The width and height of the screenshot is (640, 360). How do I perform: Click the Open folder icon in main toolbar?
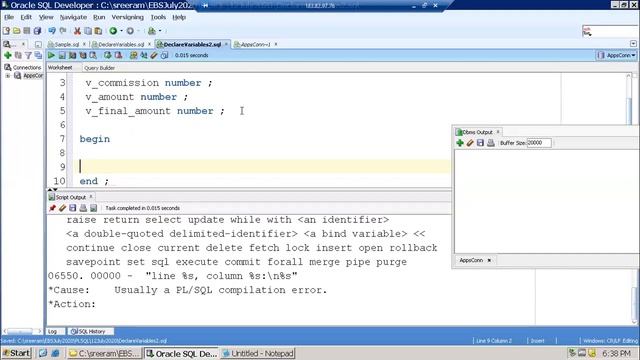point(17,31)
